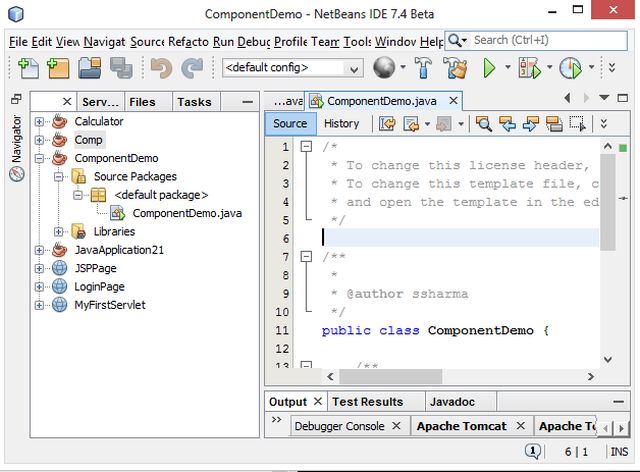The width and height of the screenshot is (640, 472).
Task: Open the Run Project dropdown arrow
Action: point(507,67)
